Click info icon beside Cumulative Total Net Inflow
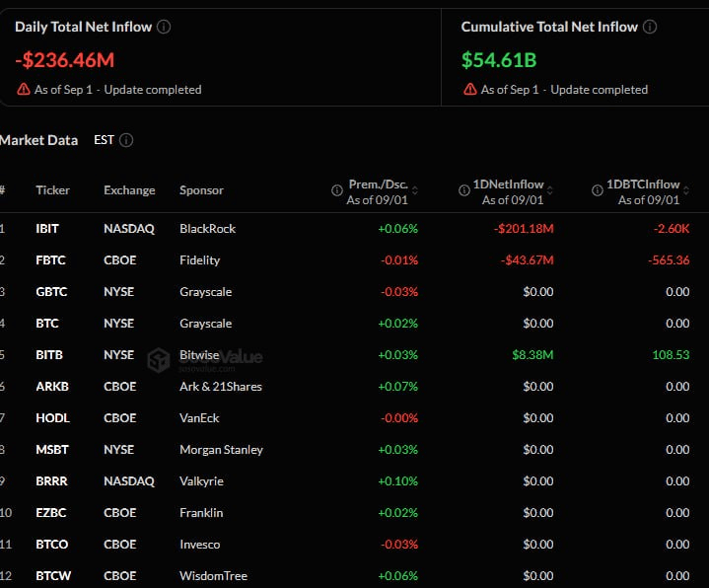709x588 pixels. pos(650,27)
